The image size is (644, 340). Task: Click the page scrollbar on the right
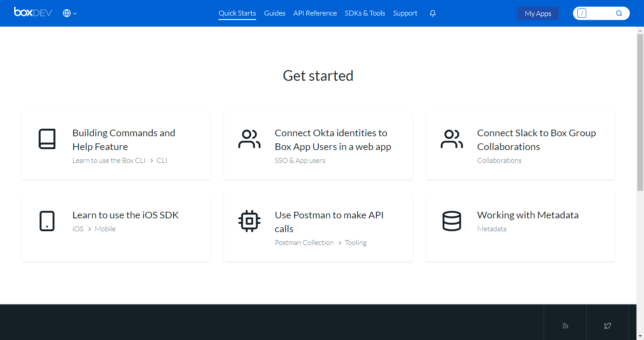640,111
